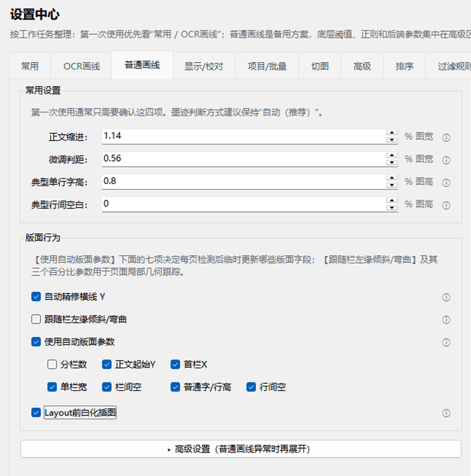Show info for Layout前白化插图

click(446, 413)
